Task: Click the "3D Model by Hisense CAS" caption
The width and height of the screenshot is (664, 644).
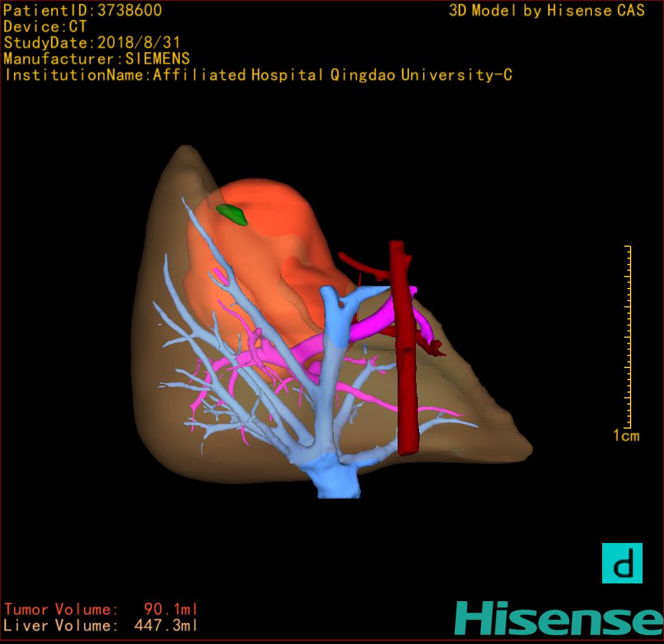Action: pos(547,11)
